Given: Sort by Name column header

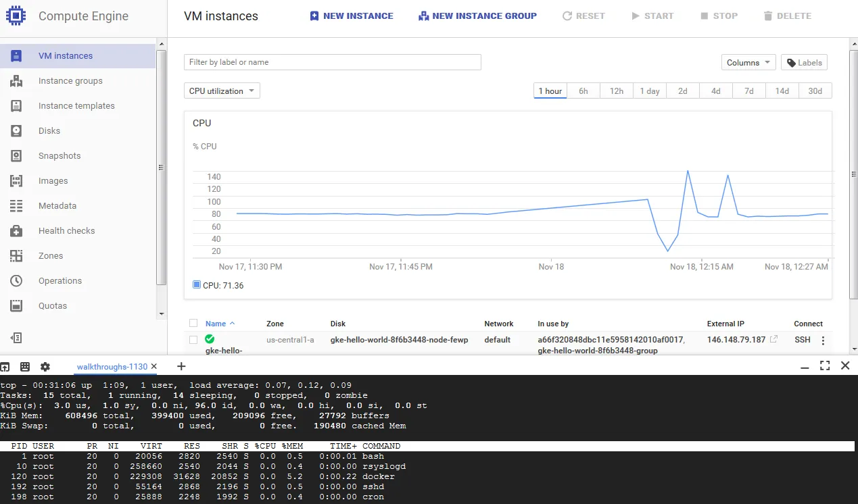Looking at the screenshot, I should [x=220, y=324].
